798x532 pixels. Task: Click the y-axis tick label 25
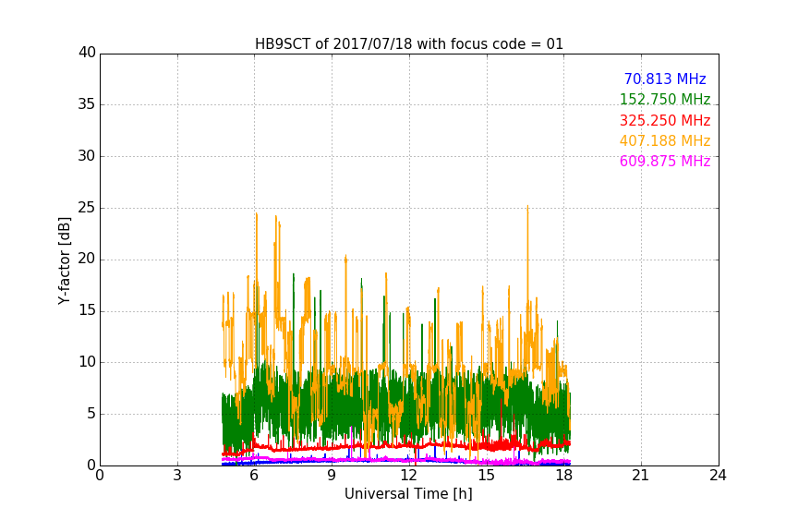87,208
